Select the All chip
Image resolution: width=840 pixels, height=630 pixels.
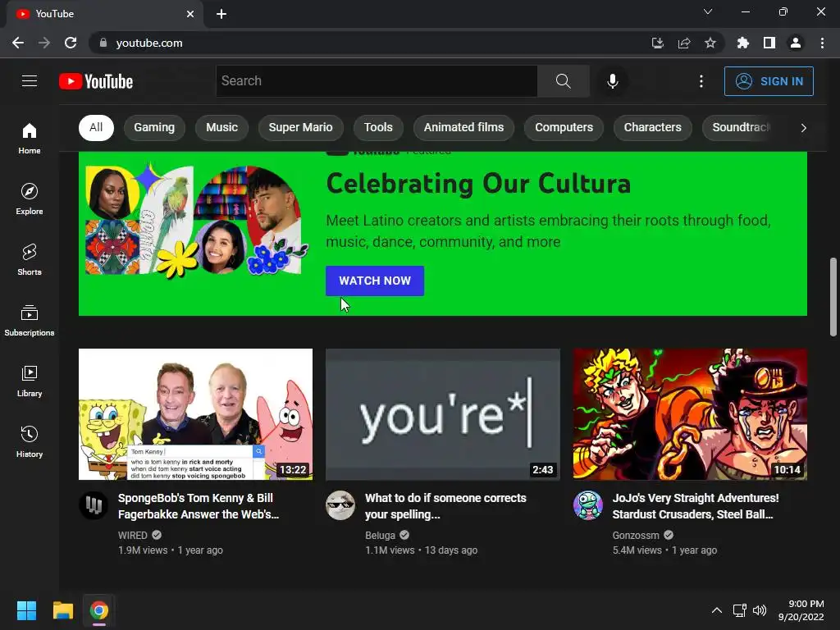[97, 127]
